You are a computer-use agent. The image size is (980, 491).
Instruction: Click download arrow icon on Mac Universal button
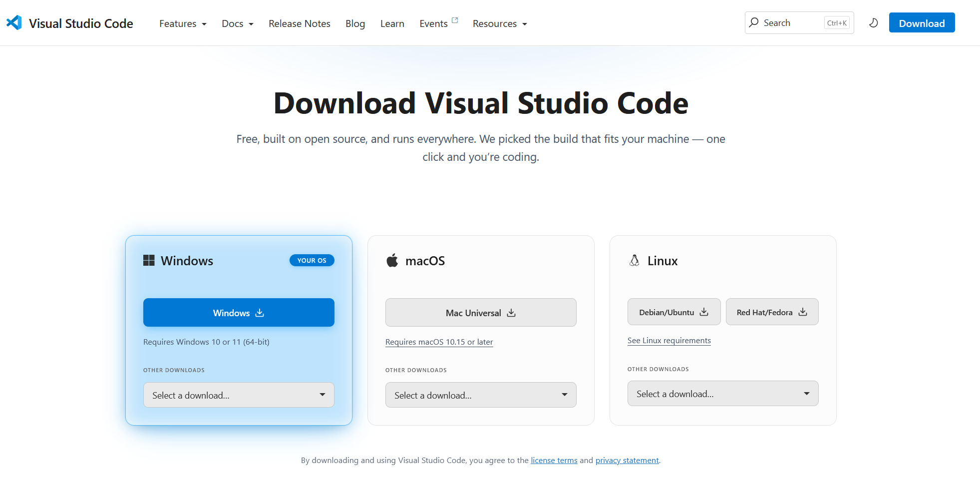[511, 313]
